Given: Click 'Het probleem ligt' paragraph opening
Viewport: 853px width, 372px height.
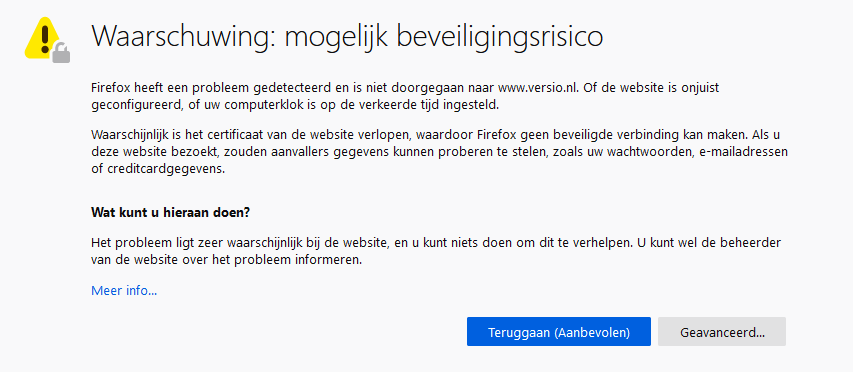Looking at the screenshot, I should (132, 242).
